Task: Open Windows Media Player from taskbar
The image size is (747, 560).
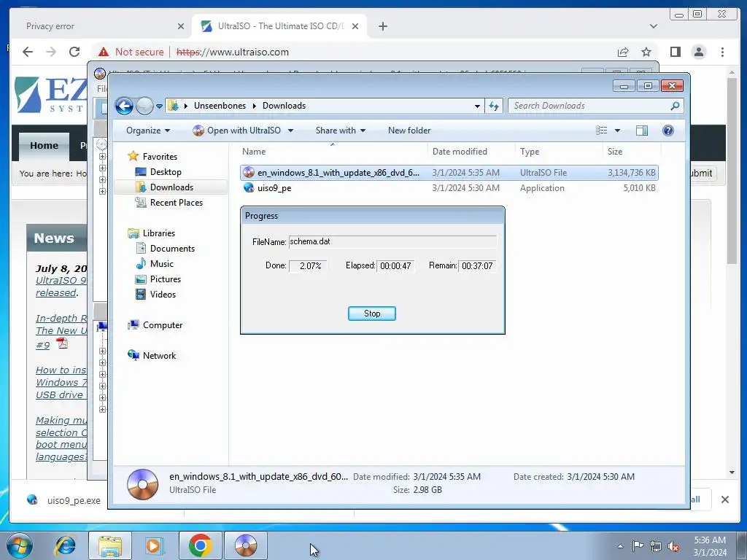Action: click(155, 545)
